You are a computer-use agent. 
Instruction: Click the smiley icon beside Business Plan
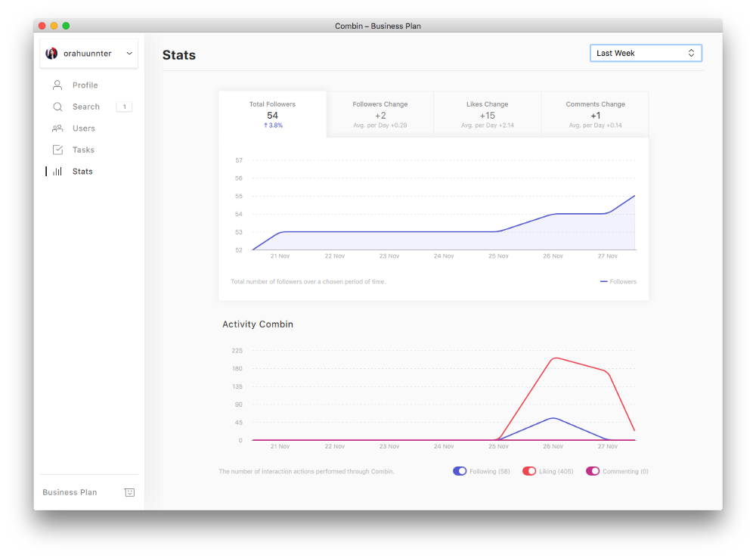tap(129, 492)
